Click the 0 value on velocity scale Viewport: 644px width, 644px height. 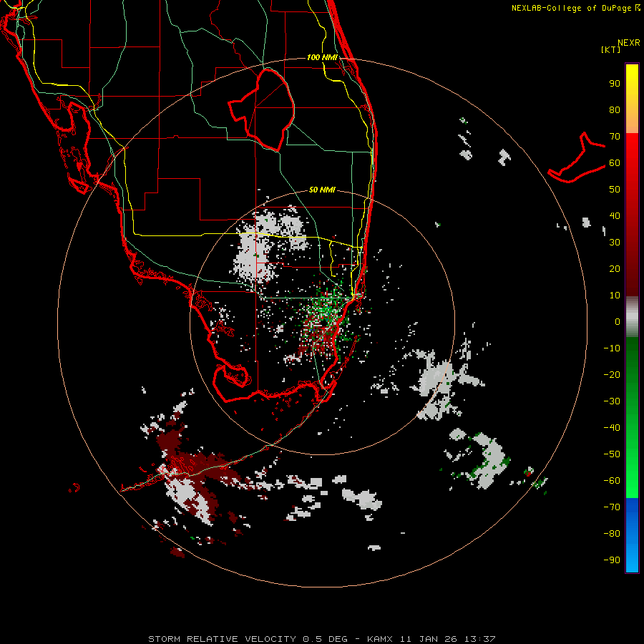coord(618,322)
